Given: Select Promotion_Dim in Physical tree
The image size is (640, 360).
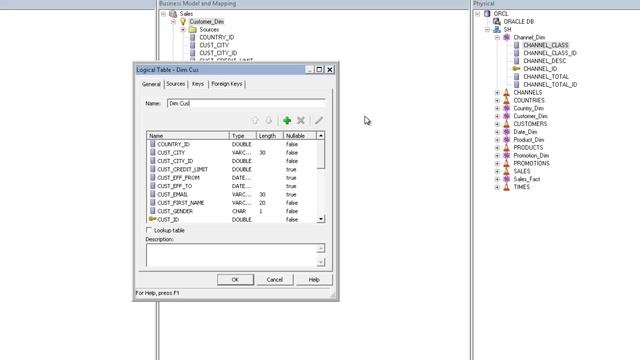Looking at the screenshot, I should click(531, 156).
